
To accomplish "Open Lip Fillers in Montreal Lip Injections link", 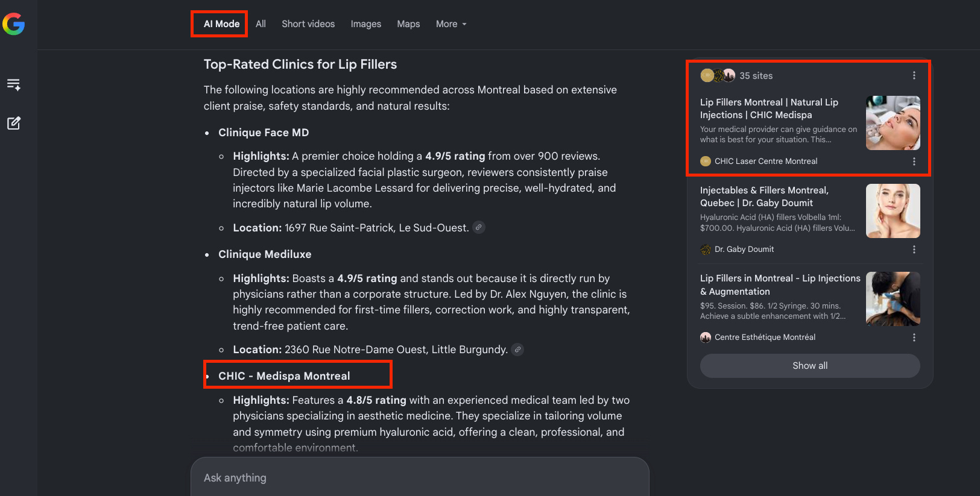I will click(x=780, y=284).
